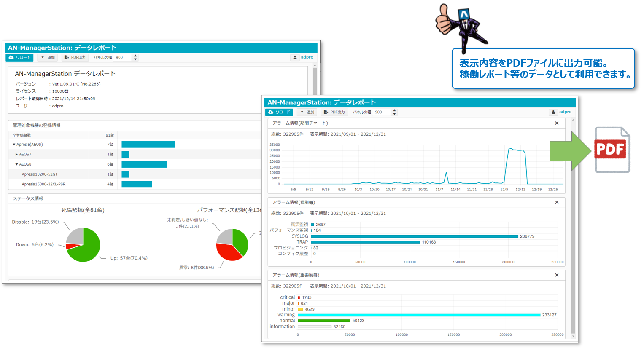Click Apresia(AEOS) count bar
The width and height of the screenshot is (644, 348).
(x=148, y=145)
